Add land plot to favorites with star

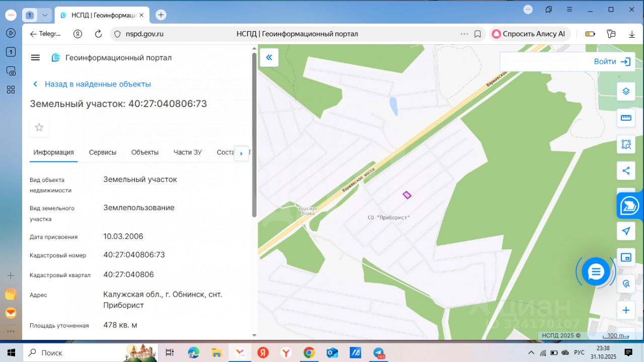(39, 128)
